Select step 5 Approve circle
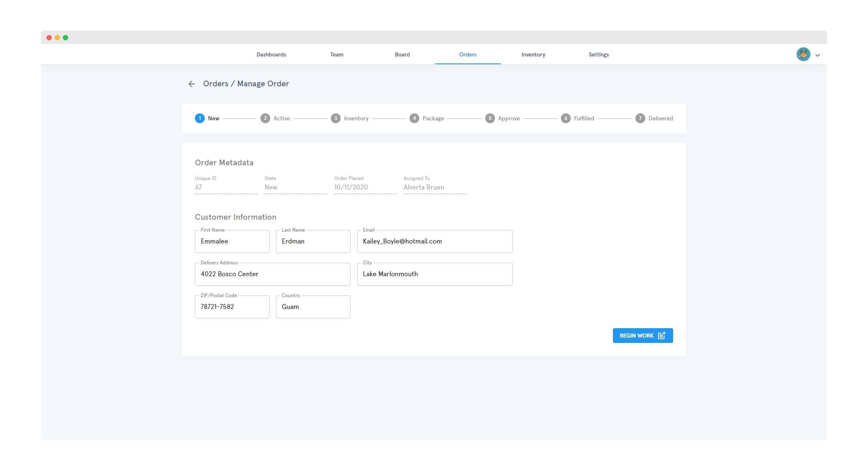 click(490, 118)
